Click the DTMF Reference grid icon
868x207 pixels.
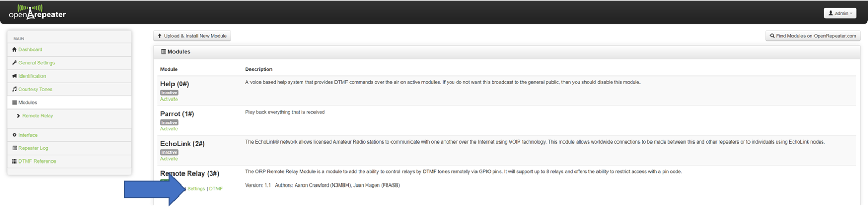coord(14,161)
